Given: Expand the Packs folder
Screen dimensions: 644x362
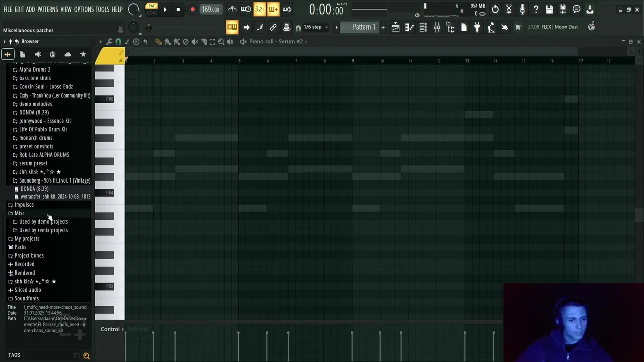Looking at the screenshot, I should [x=20, y=247].
